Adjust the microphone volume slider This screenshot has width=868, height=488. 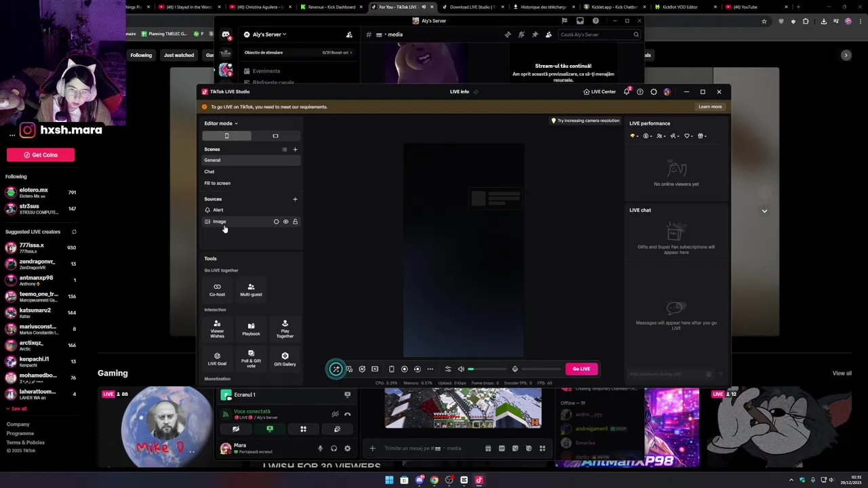pos(541,369)
